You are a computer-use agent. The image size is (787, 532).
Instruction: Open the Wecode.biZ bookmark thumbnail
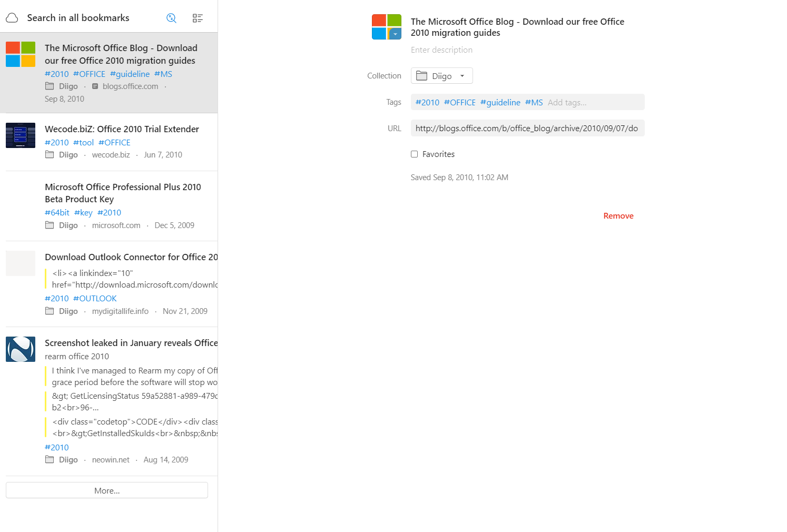point(21,135)
